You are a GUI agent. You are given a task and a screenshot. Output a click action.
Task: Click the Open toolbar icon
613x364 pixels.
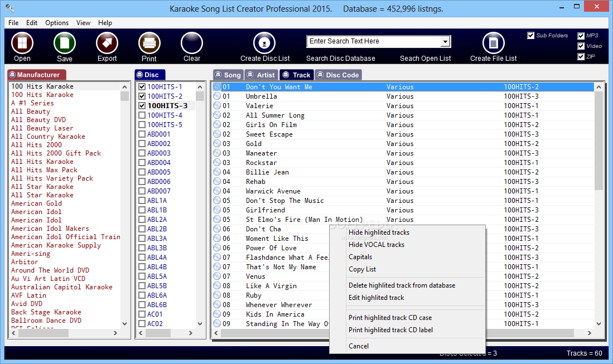pyautogui.click(x=22, y=43)
